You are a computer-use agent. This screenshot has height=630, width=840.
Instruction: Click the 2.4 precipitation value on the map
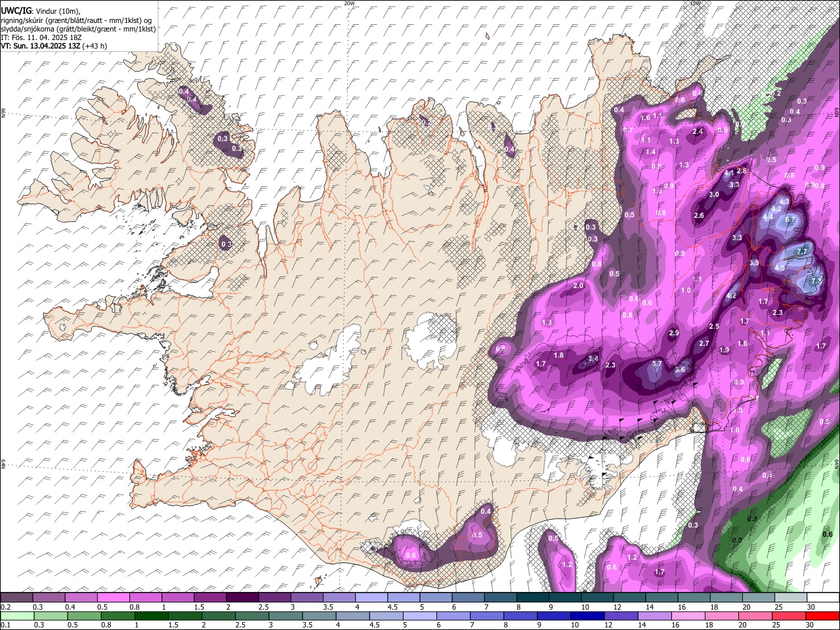point(698,132)
